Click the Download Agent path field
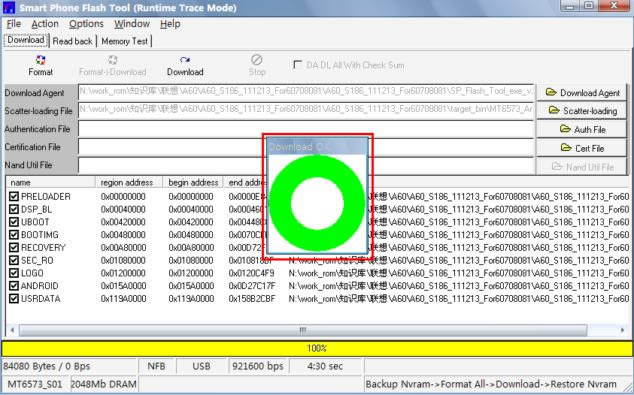The width and height of the screenshot is (634, 395). [x=306, y=92]
